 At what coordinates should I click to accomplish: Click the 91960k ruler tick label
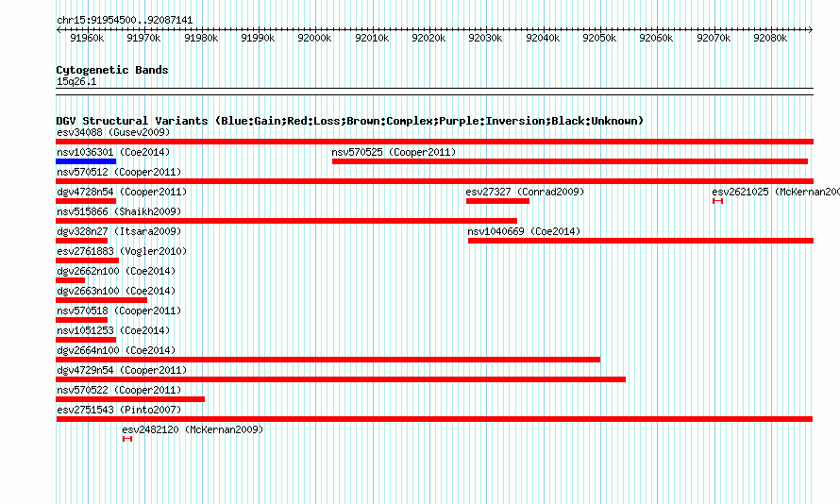pyautogui.click(x=88, y=38)
